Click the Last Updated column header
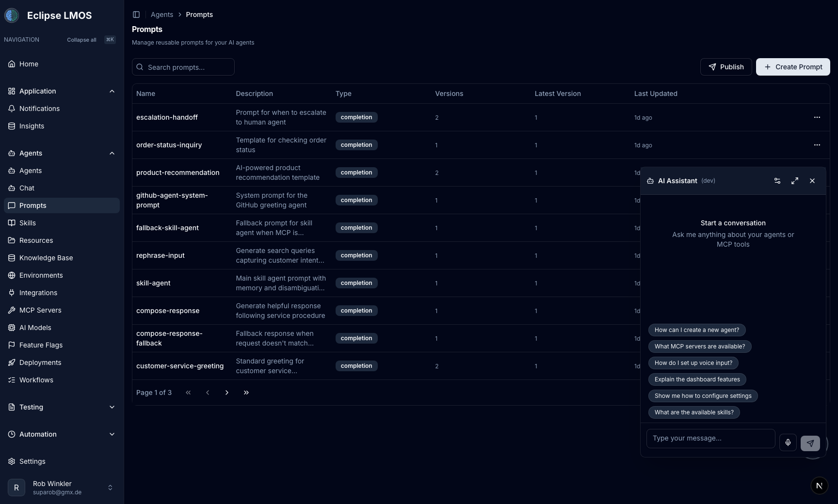 (x=656, y=94)
